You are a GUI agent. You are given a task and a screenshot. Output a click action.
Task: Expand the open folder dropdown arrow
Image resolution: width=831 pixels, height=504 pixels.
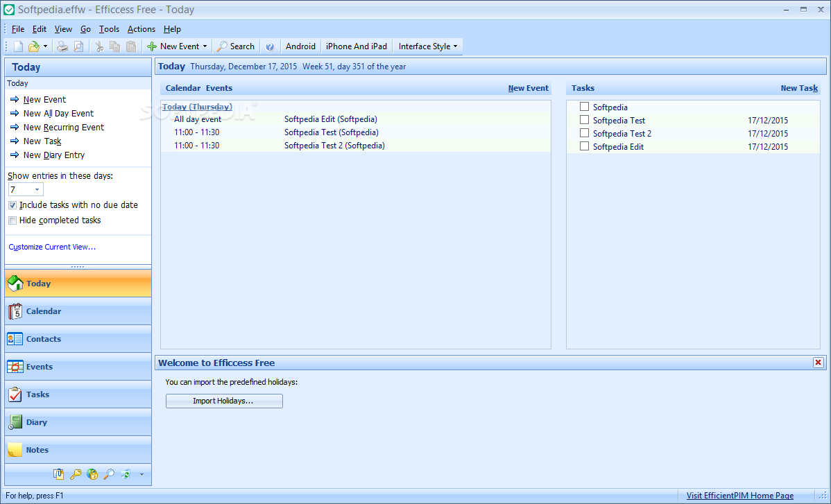pyautogui.click(x=45, y=46)
